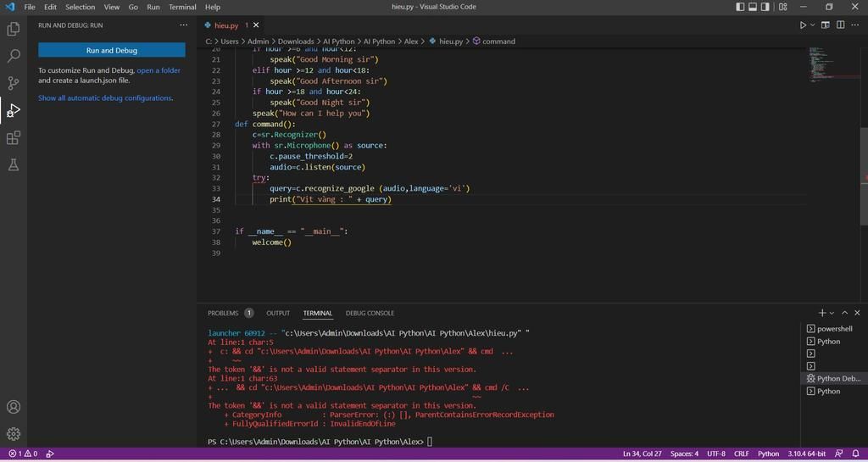Click the Users breadcrumb segment
Screen dimensions: 868x462
click(x=230, y=42)
